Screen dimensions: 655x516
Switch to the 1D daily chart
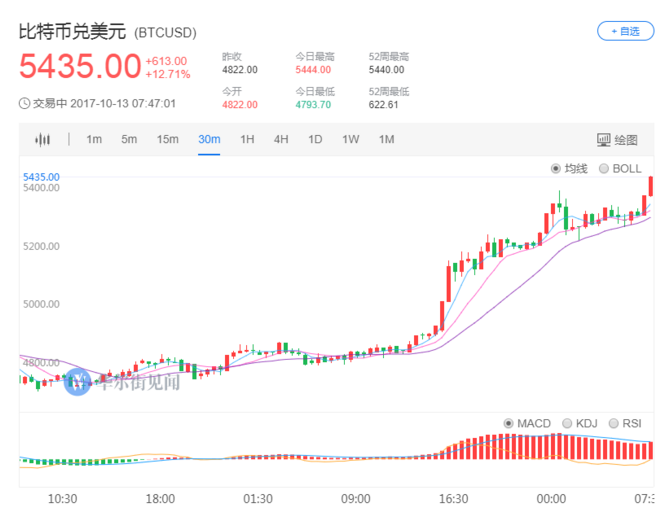315,139
